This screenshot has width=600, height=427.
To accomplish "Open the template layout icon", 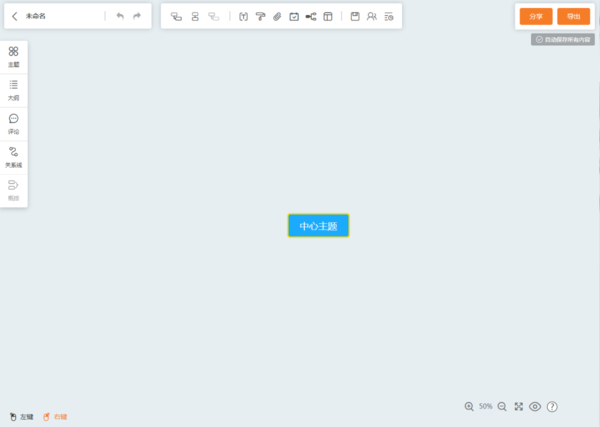I will coord(328,16).
